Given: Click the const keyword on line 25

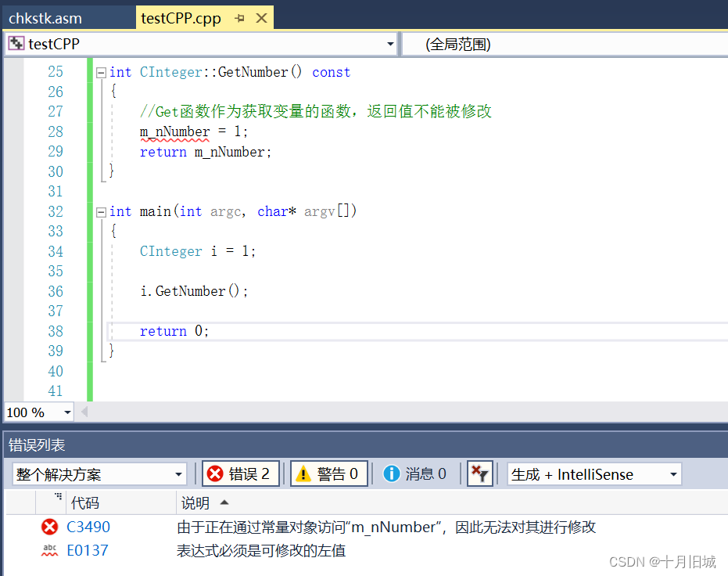Looking at the screenshot, I should click(331, 73).
